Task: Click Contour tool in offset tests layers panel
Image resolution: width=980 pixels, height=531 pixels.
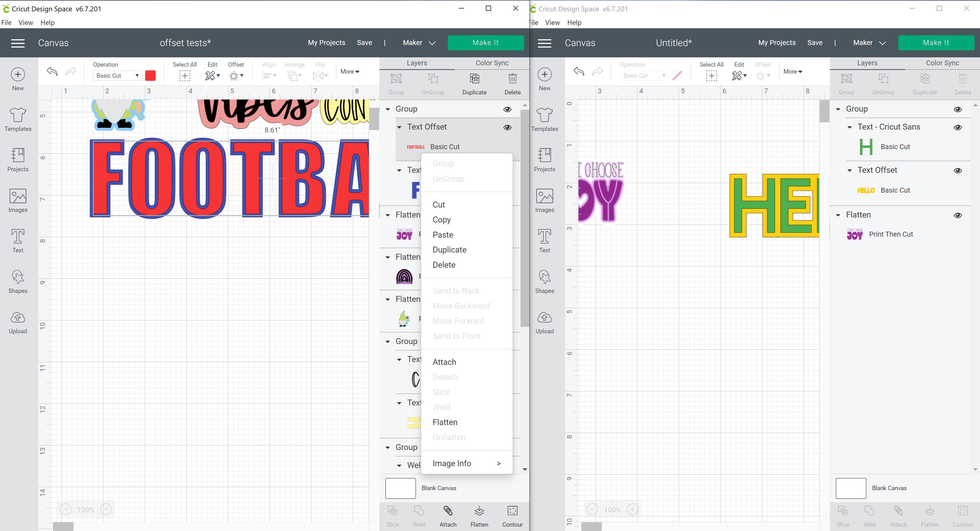Action: [x=512, y=511]
